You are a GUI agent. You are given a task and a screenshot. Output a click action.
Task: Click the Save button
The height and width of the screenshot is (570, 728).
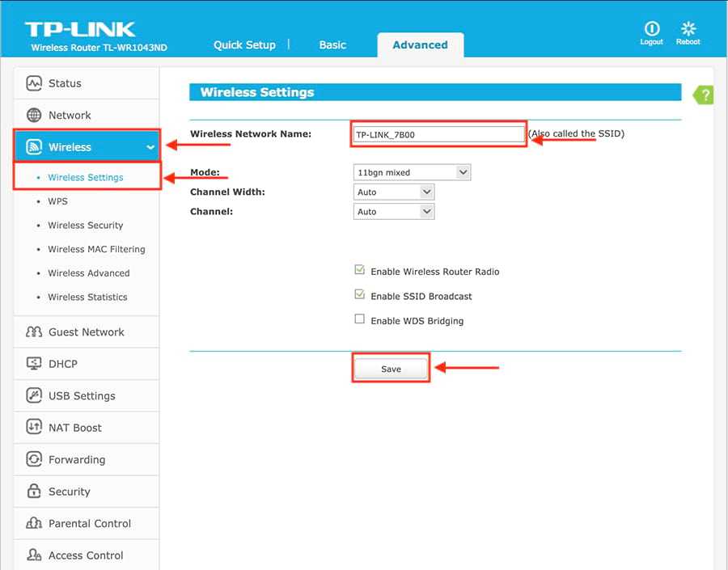coord(391,369)
